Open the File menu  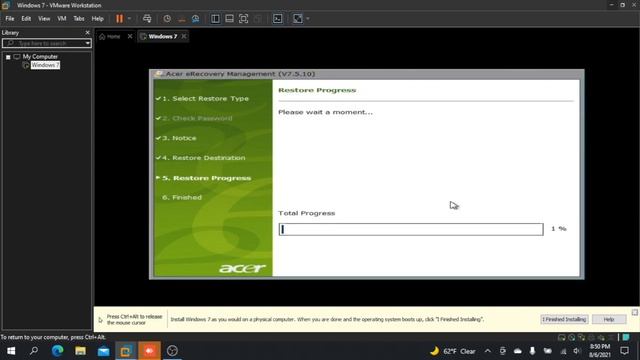coord(10,19)
